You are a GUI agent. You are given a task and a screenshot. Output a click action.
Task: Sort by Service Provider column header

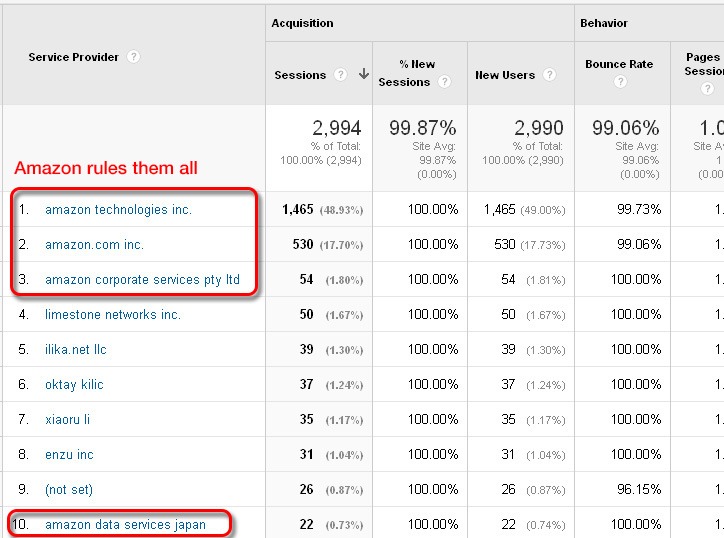click(73, 57)
